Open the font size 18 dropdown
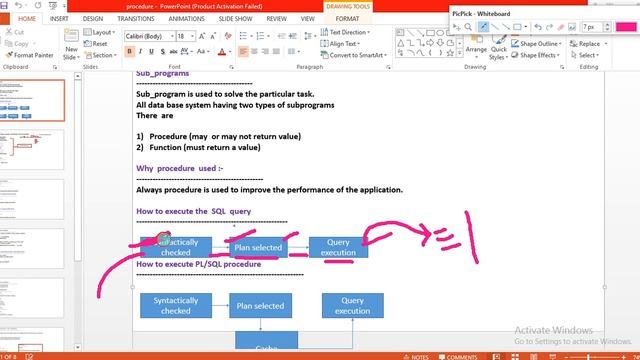 pos(192,36)
